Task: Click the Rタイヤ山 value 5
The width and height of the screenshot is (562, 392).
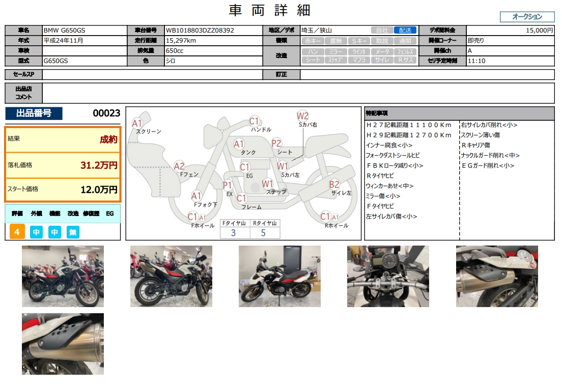Action: pyautogui.click(x=264, y=233)
